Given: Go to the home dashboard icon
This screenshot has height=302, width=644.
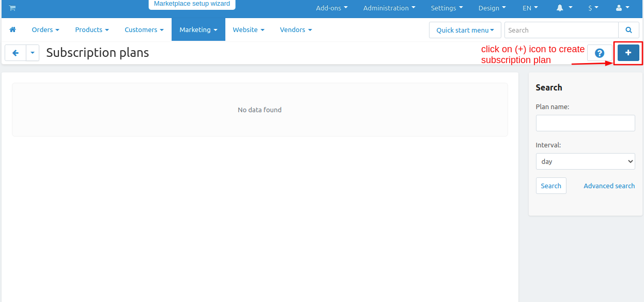Looking at the screenshot, I should coord(13,30).
